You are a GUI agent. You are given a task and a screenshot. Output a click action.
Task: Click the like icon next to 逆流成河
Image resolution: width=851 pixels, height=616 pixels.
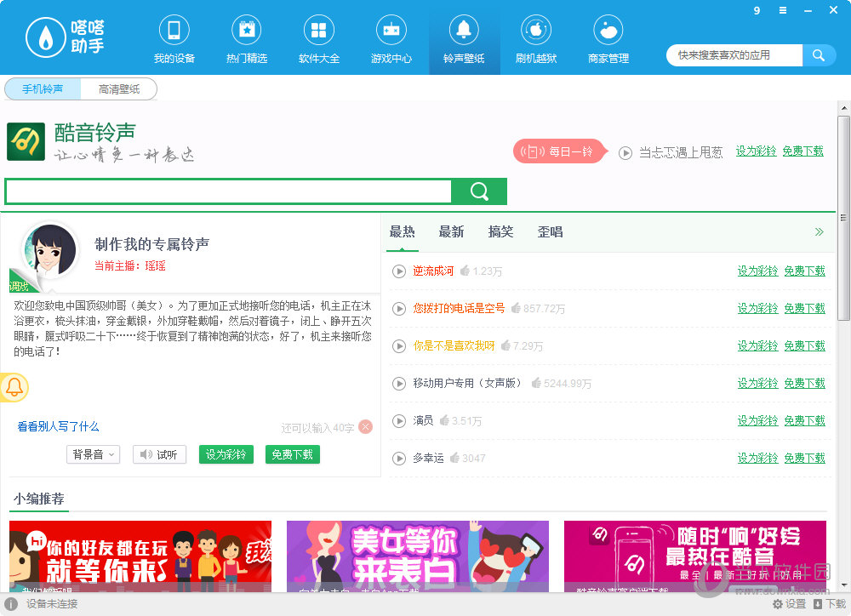pyautogui.click(x=465, y=271)
